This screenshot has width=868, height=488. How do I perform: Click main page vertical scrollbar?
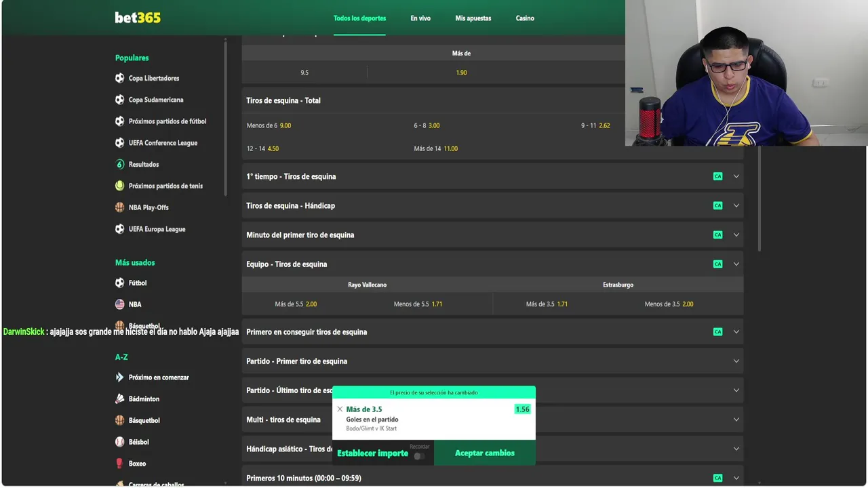click(x=758, y=198)
